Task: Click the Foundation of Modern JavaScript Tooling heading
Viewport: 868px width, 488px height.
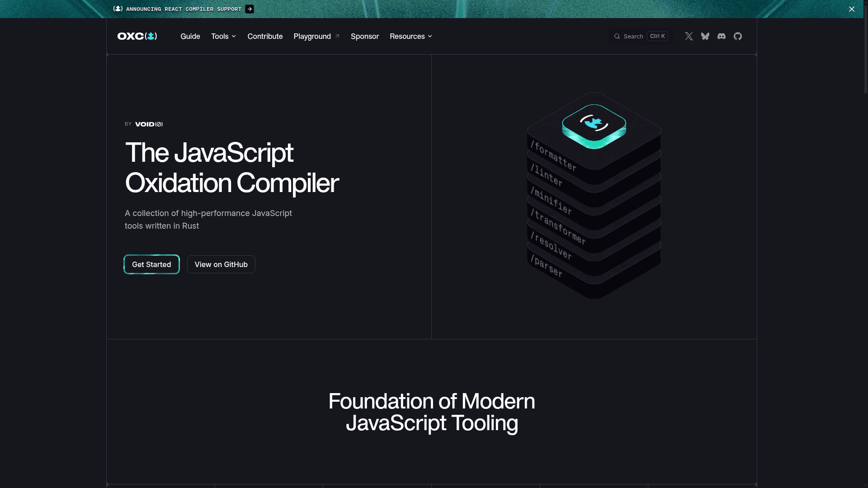Action: [x=432, y=412]
